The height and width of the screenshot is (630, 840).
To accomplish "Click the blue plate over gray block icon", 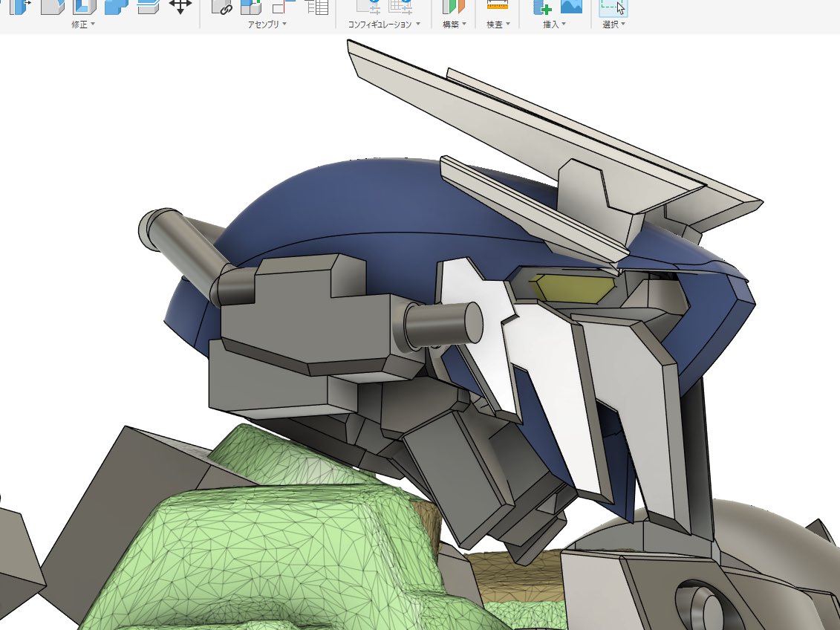I will pyautogui.click(x=149, y=7).
